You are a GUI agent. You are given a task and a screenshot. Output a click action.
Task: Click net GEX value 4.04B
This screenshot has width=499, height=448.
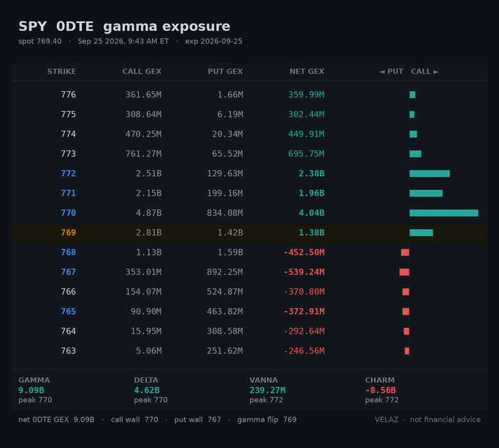coord(312,213)
